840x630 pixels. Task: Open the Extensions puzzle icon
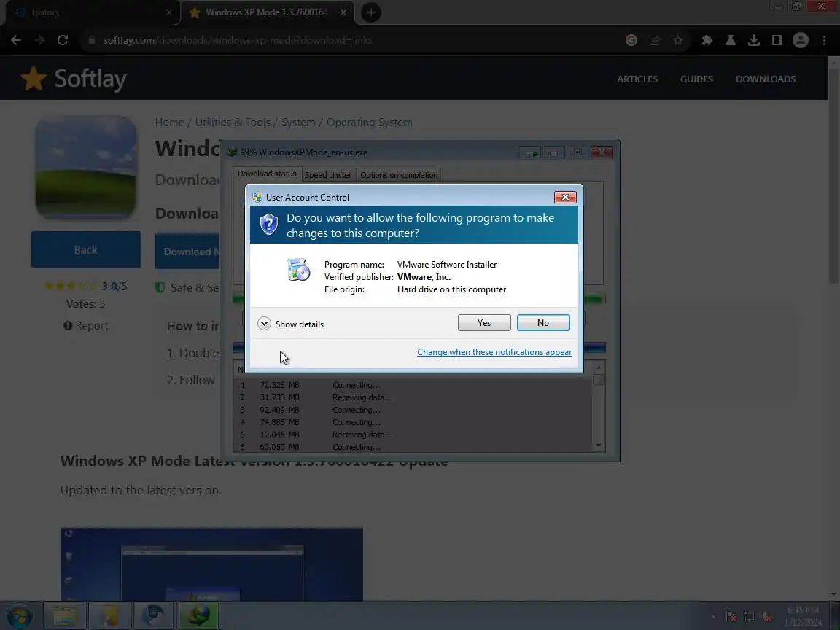pos(707,40)
